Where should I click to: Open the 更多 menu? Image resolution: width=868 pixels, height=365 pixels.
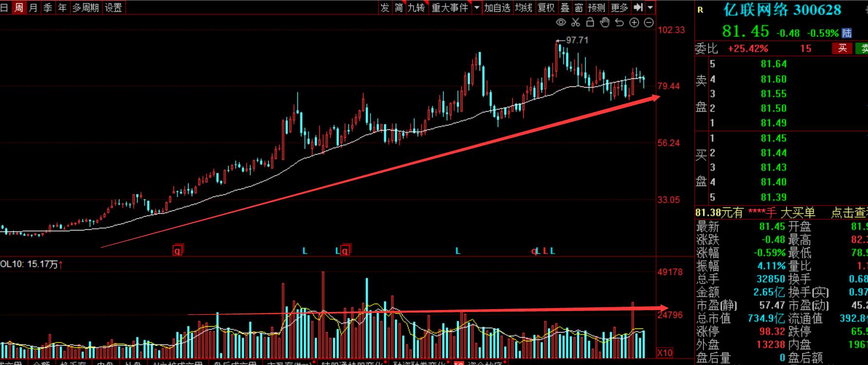tap(619, 8)
